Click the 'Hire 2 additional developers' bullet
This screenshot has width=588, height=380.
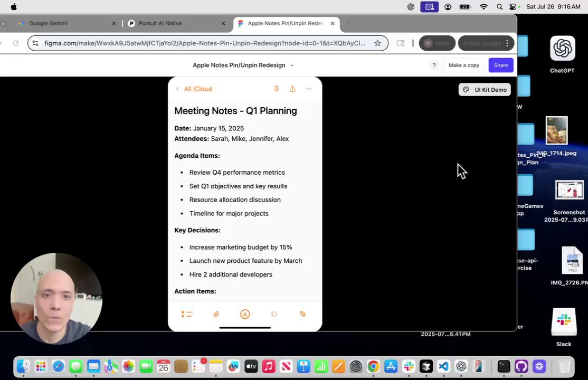pyautogui.click(x=231, y=274)
